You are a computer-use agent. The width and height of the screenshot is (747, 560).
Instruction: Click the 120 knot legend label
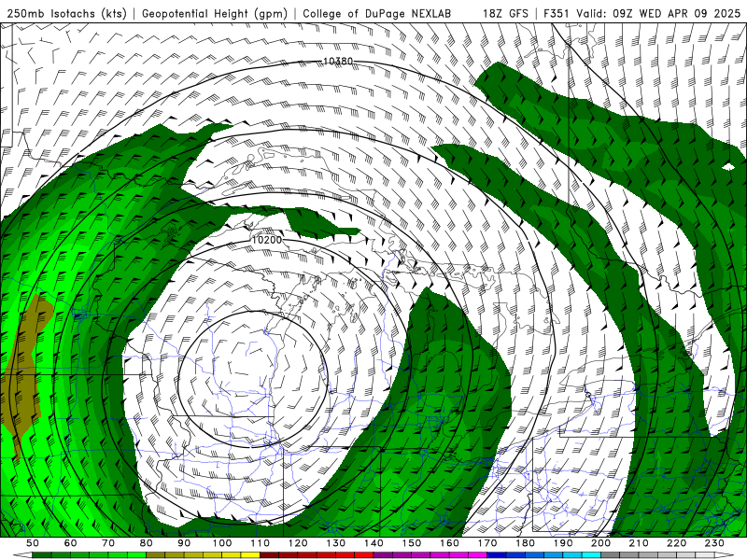(298, 543)
